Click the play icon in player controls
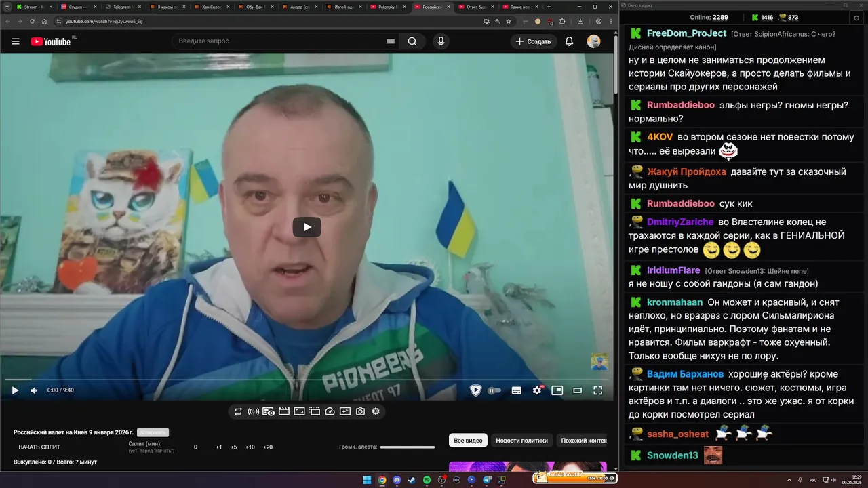Image resolution: width=868 pixels, height=488 pixels. tap(15, 390)
